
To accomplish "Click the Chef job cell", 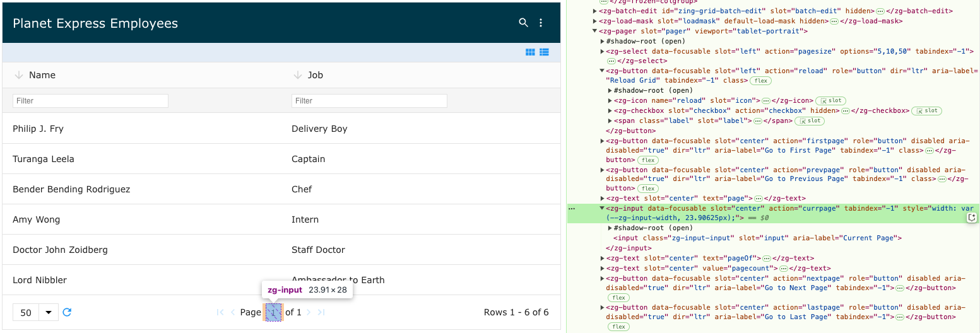I will [x=421, y=189].
